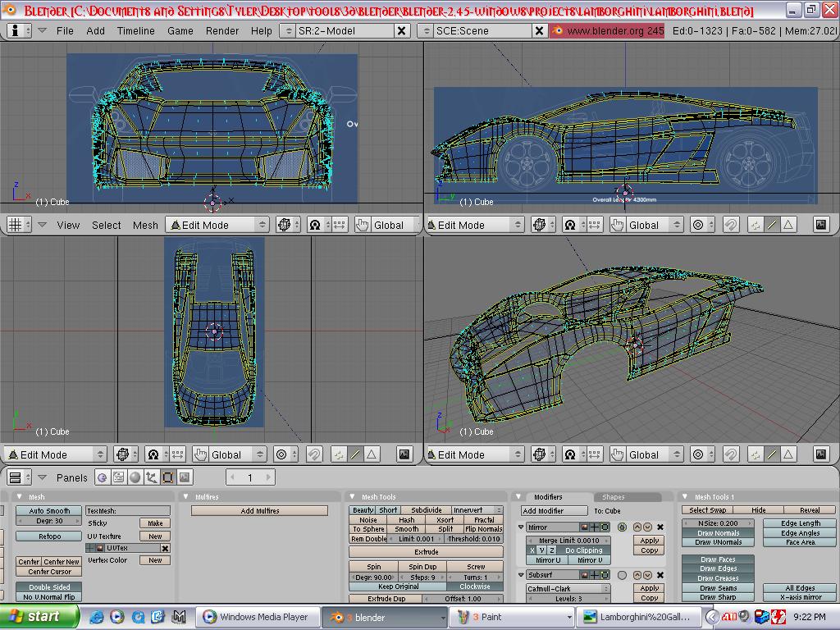
Task: Choose triangle face select in top view header
Action: coord(372,454)
